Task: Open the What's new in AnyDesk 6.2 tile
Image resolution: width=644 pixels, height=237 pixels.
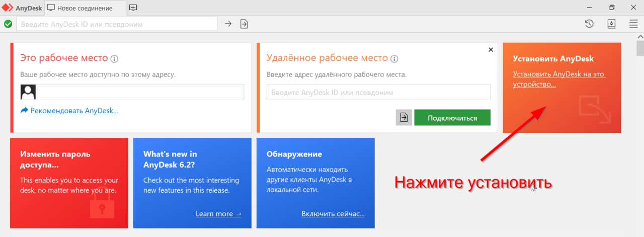Action: point(192,183)
